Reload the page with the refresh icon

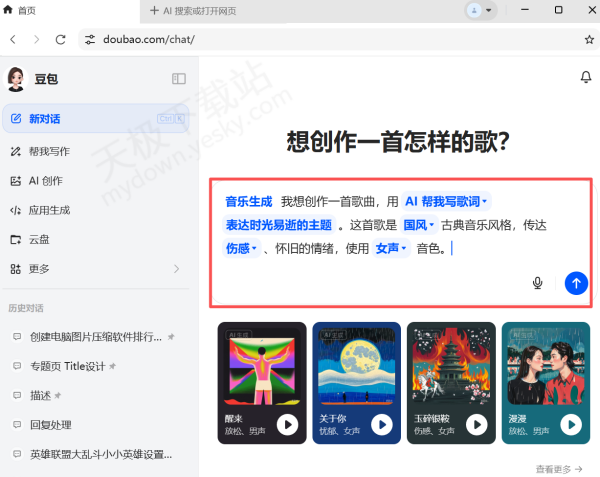tap(60, 39)
